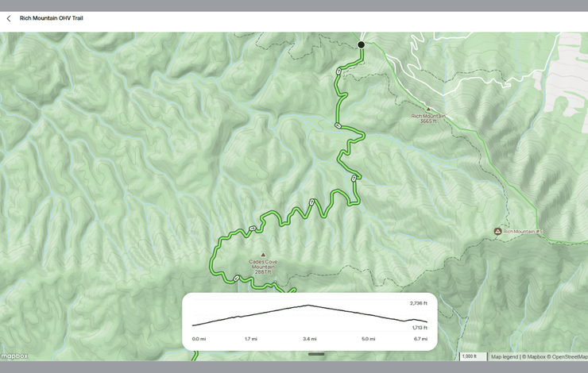Click the Cades Cove Mountain 2887 ft label
Image resolution: width=588 pixels, height=373 pixels.
pyautogui.click(x=263, y=267)
